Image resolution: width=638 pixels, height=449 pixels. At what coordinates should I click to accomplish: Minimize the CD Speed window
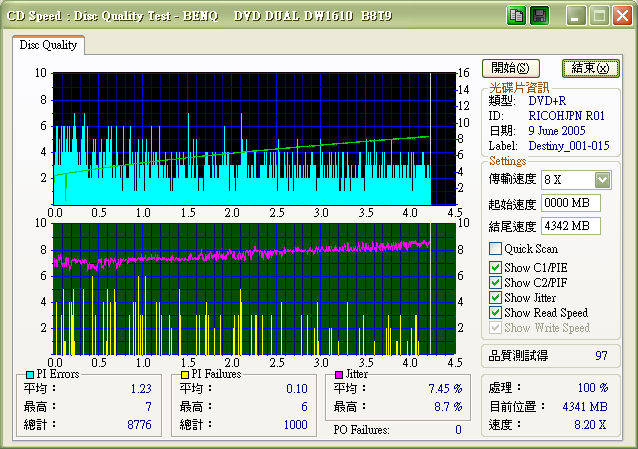pyautogui.click(x=575, y=16)
